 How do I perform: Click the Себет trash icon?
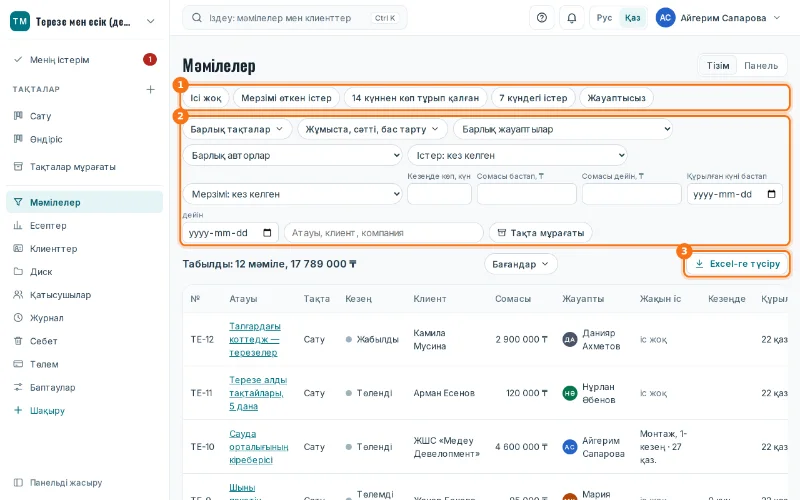pos(18,341)
